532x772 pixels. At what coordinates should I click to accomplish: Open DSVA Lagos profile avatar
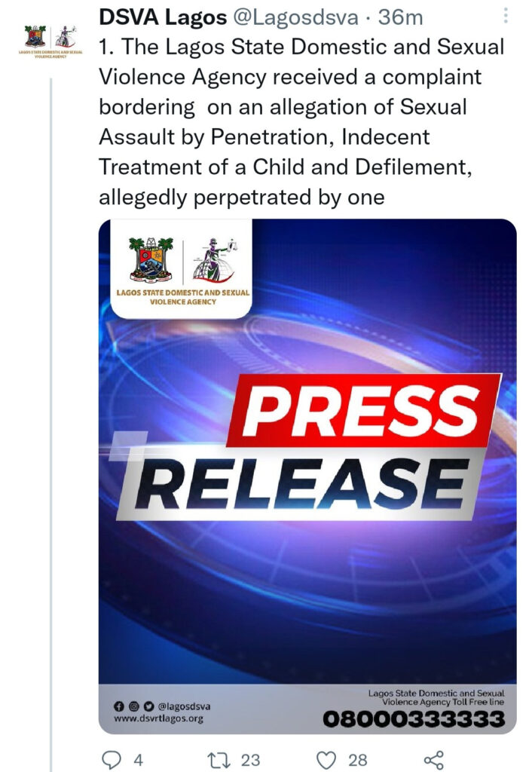[50, 41]
